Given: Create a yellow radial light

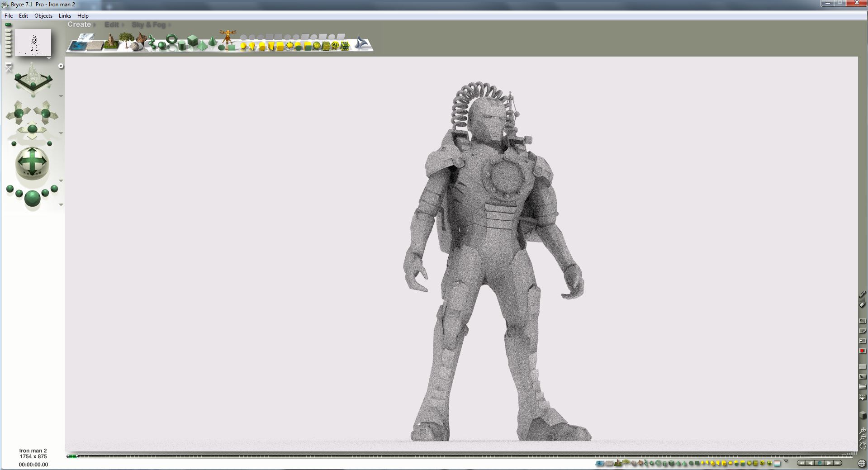Looking at the screenshot, I should pyautogui.click(x=243, y=46).
